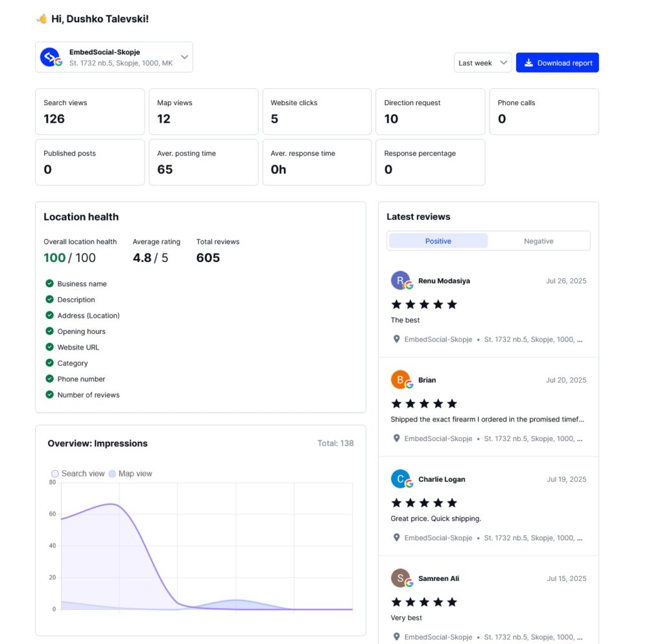Select the Direction request card
Image resolution: width=664 pixels, height=644 pixels.
click(x=431, y=112)
